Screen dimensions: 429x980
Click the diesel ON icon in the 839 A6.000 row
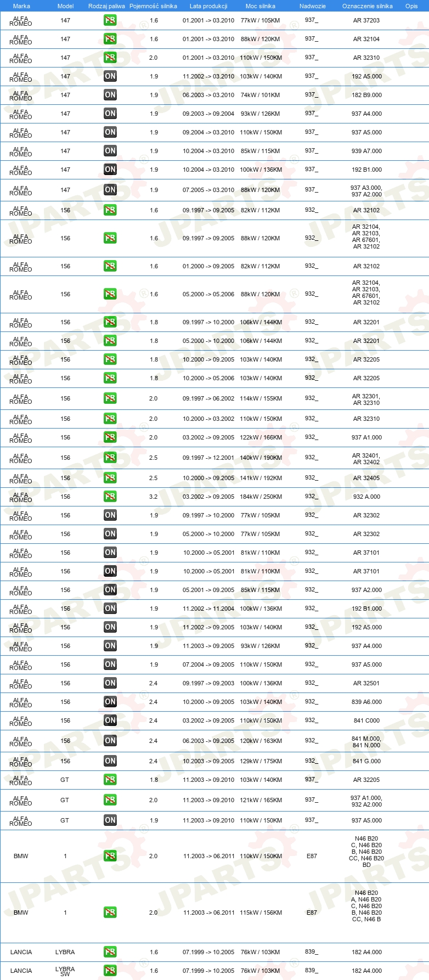(x=110, y=702)
